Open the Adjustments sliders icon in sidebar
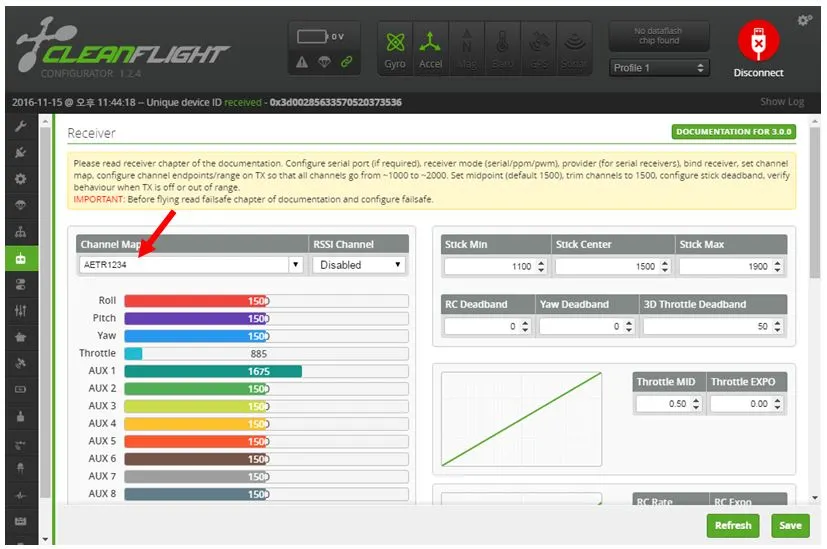Image resolution: width=827 pixels, height=549 pixels. tap(21, 311)
